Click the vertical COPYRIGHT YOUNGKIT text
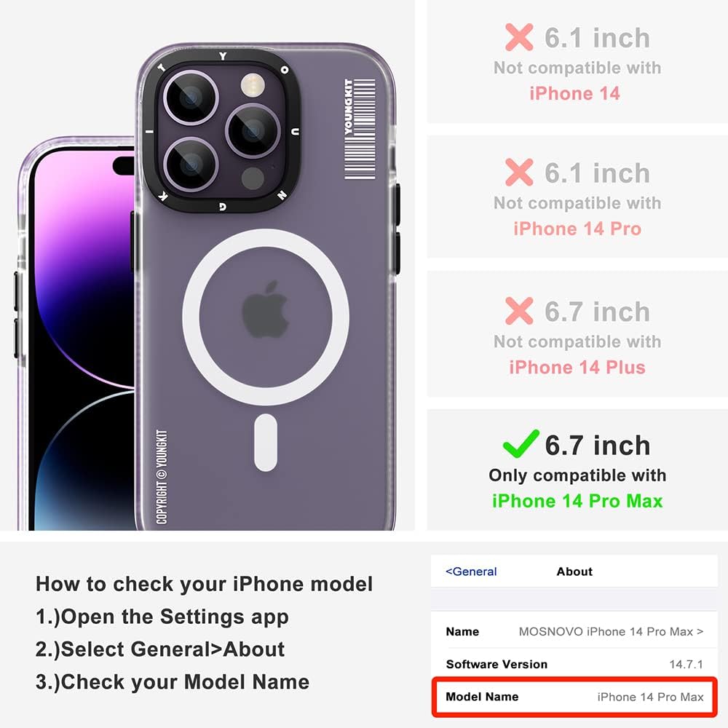Screen dimensions: 728x728 click(x=162, y=477)
